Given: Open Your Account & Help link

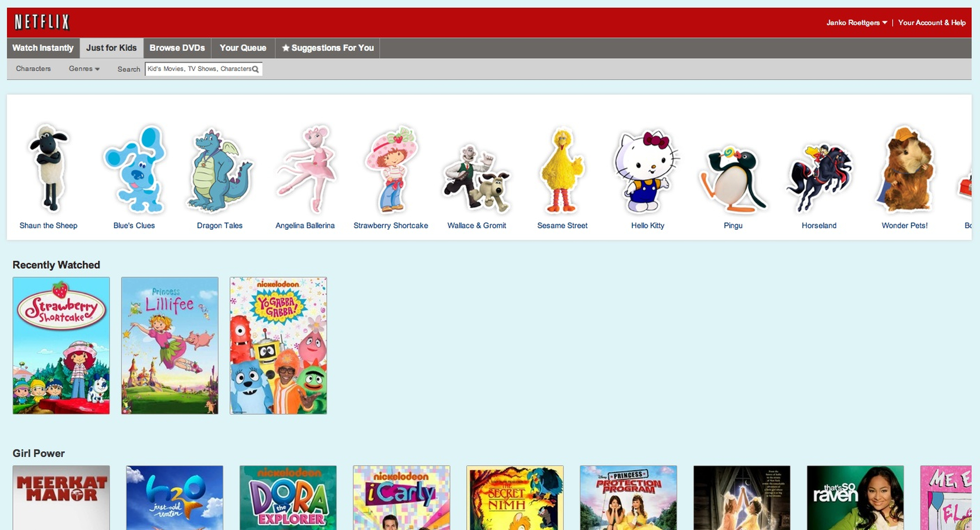Looking at the screenshot, I should 932,23.
